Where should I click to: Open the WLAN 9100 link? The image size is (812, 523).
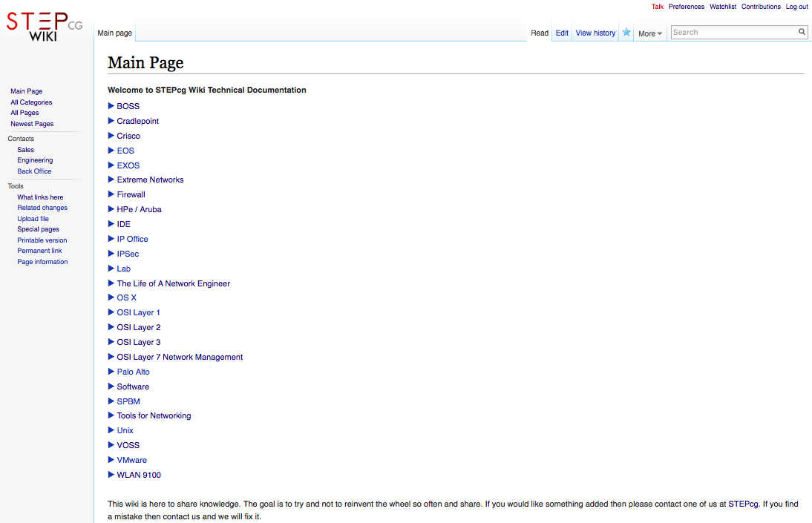(x=139, y=475)
